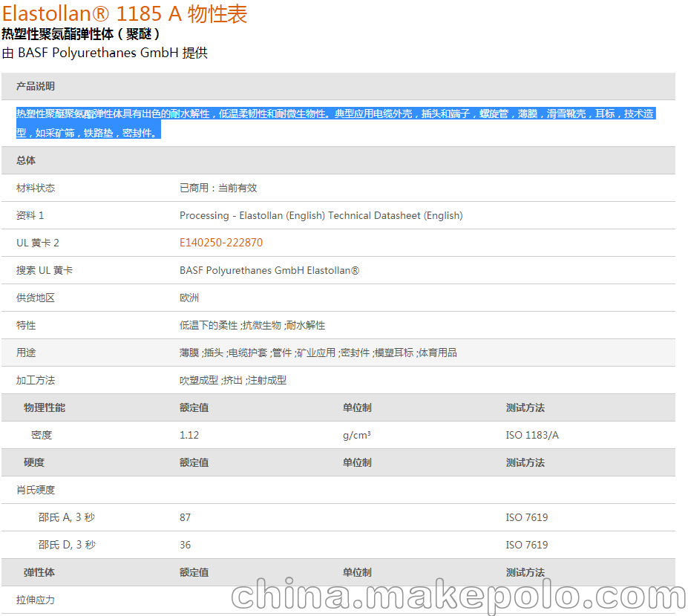
Task: Click the 硬度 section header
Action: click(x=34, y=462)
